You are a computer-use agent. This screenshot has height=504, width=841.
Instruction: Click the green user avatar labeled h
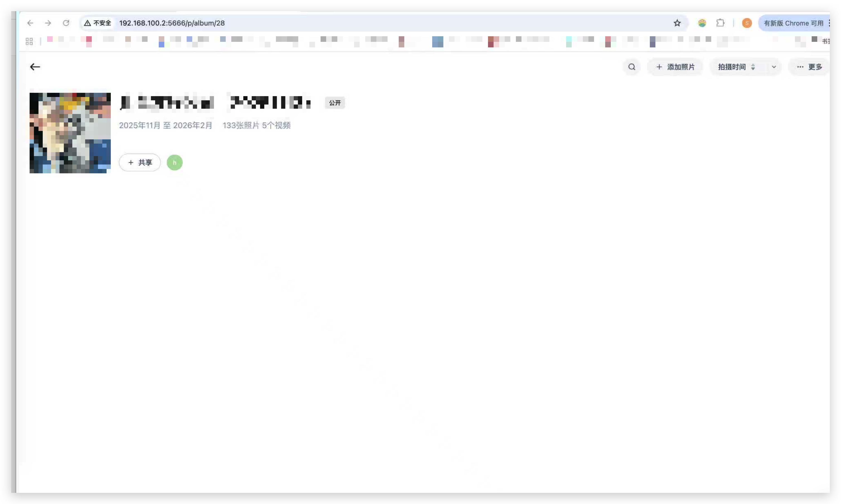click(175, 163)
